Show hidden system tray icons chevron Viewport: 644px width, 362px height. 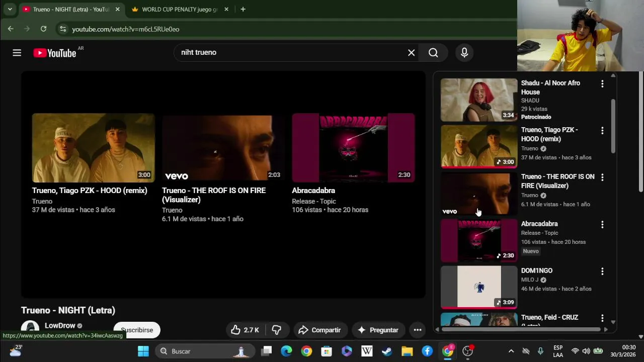point(511,351)
